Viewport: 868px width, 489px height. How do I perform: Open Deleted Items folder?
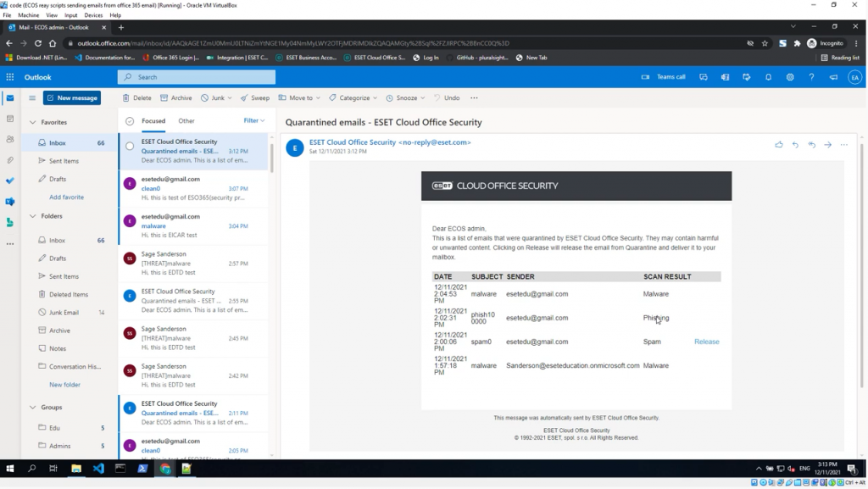(x=70, y=295)
